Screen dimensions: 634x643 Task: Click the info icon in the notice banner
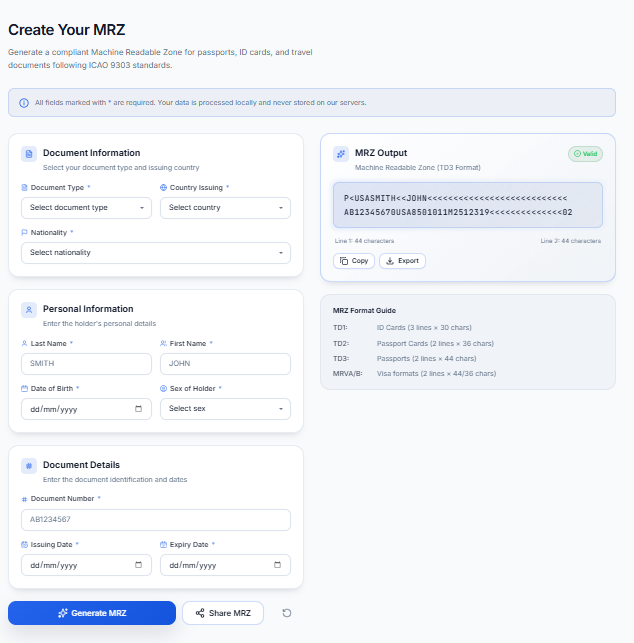[x=24, y=102]
